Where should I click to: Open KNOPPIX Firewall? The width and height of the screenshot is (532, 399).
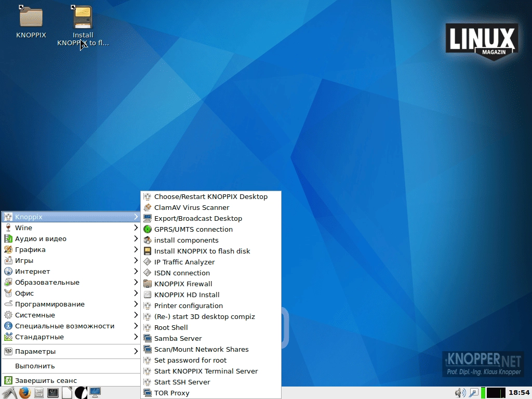pos(211,284)
